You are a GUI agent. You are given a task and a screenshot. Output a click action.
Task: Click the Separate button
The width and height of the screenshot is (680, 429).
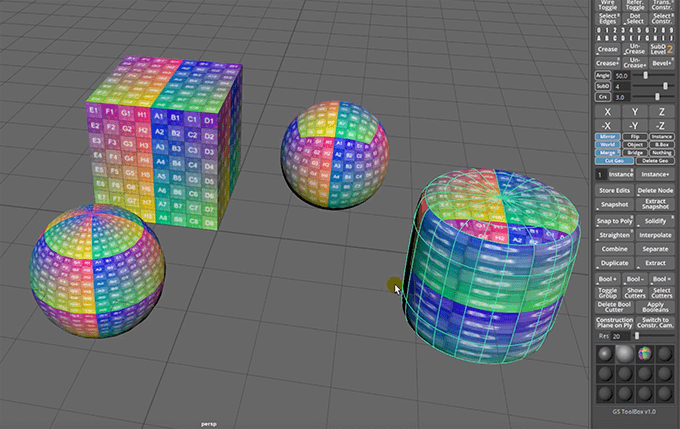point(655,249)
